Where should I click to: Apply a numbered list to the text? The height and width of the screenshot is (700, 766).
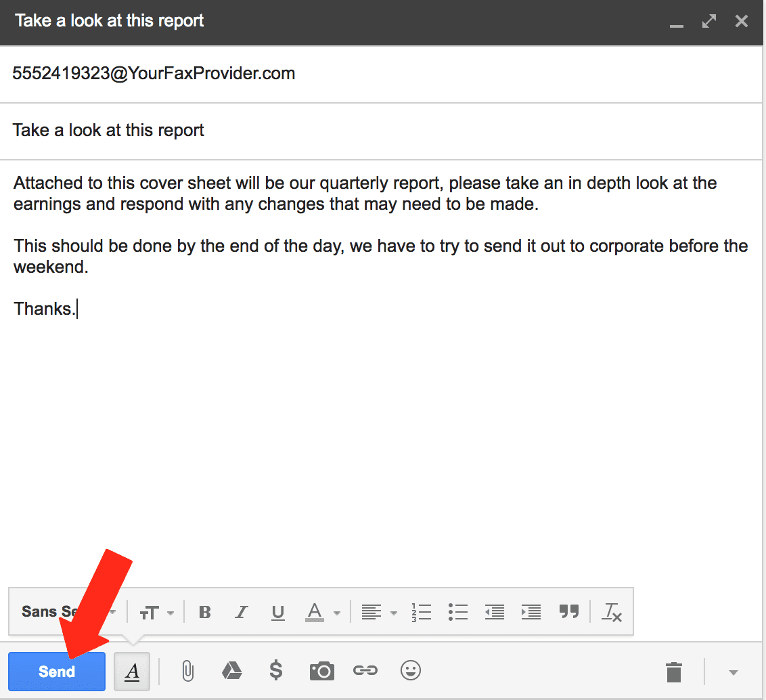point(421,611)
